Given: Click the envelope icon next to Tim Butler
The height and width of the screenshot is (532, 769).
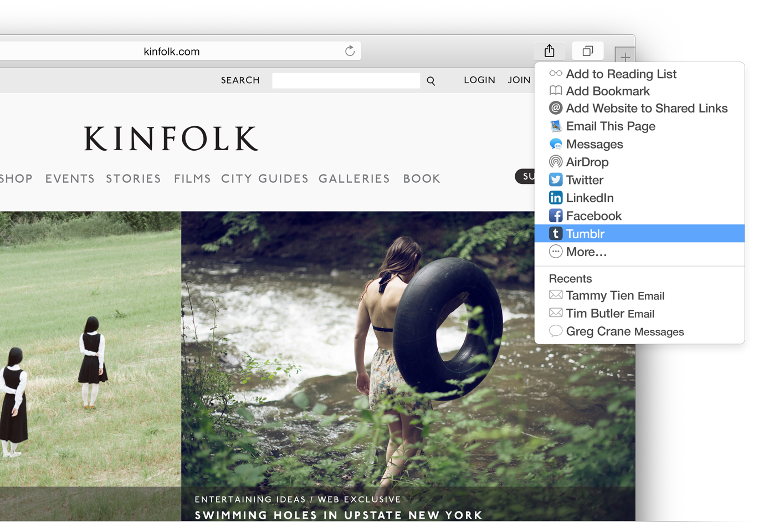Looking at the screenshot, I should [x=556, y=313].
